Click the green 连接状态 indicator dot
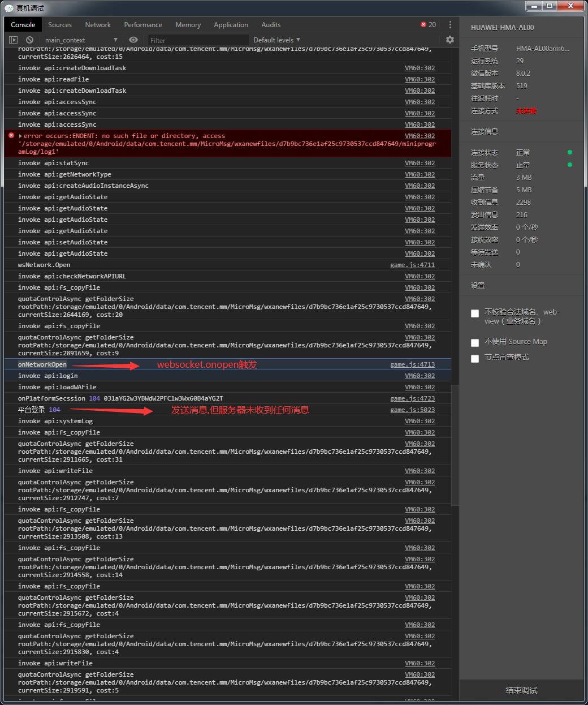The image size is (588, 705). pos(570,152)
